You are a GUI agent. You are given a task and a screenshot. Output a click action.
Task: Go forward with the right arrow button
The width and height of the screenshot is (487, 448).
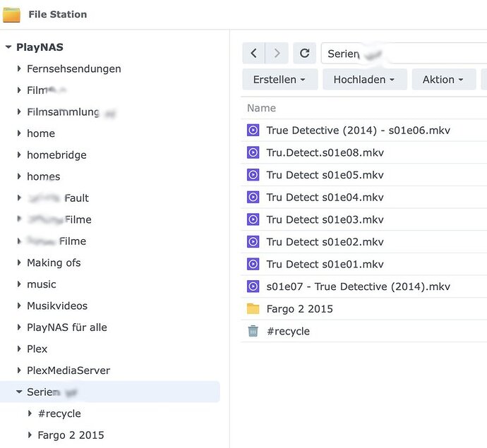(277, 53)
